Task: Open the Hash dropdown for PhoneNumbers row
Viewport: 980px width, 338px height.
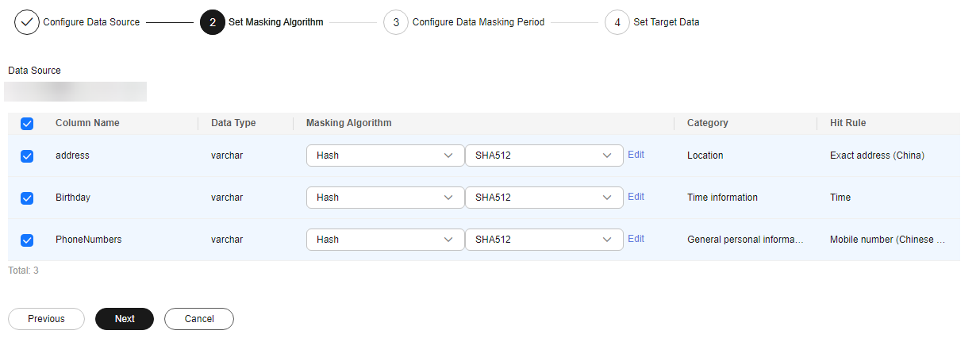Action: pos(385,240)
